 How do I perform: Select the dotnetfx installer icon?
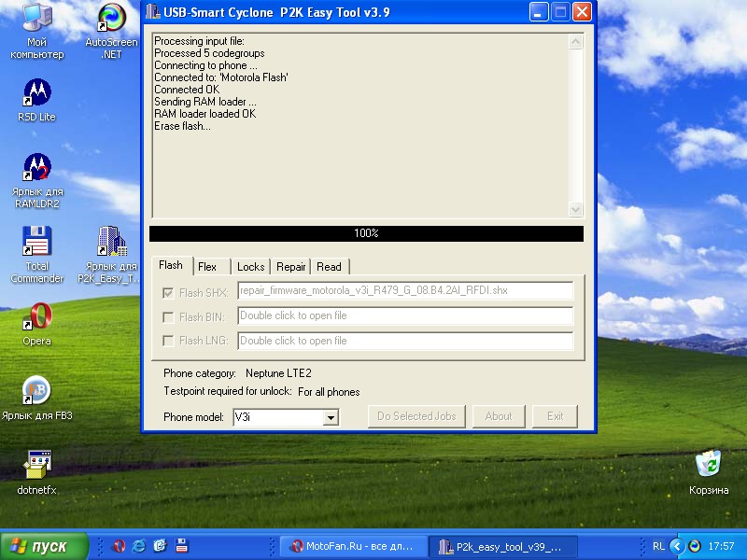click(x=37, y=472)
